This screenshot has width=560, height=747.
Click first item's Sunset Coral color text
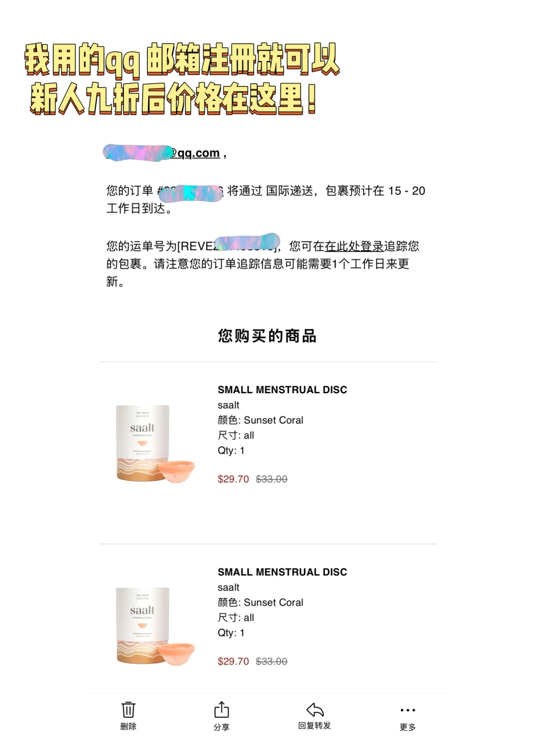tap(273, 420)
